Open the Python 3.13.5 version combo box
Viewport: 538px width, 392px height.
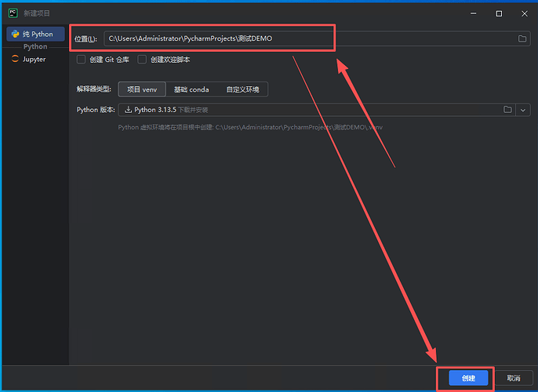314,110
